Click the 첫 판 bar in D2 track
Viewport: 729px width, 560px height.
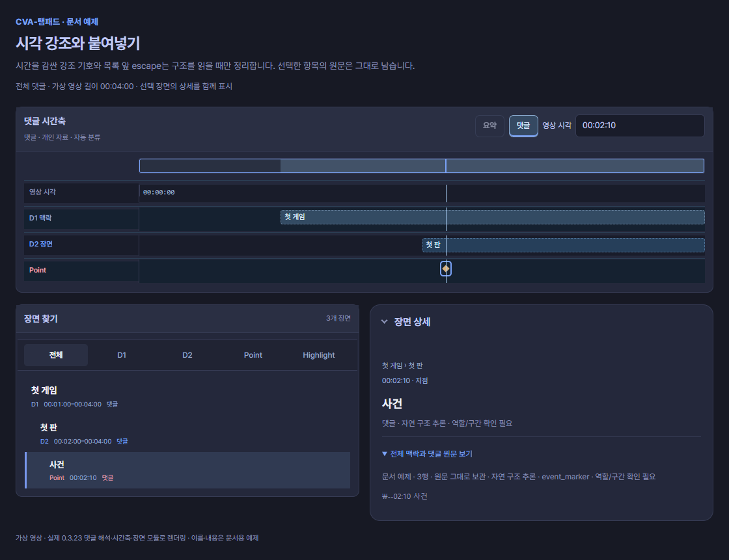[564, 245]
